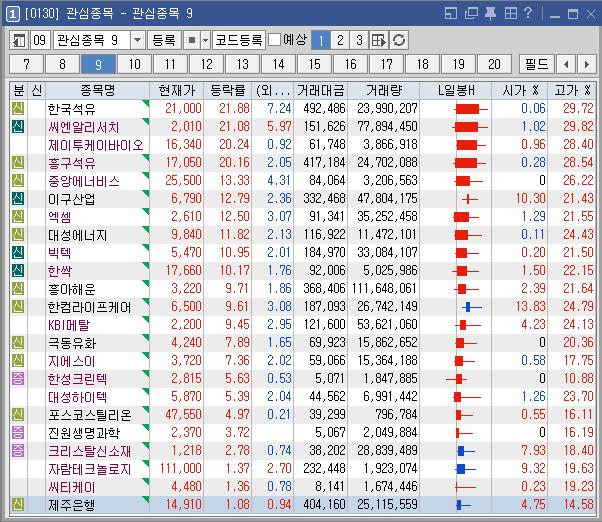Viewport: 602px width, 522px height.
Task: Click the 증 badge on 진원생명과학 row
Action: pos(18,433)
